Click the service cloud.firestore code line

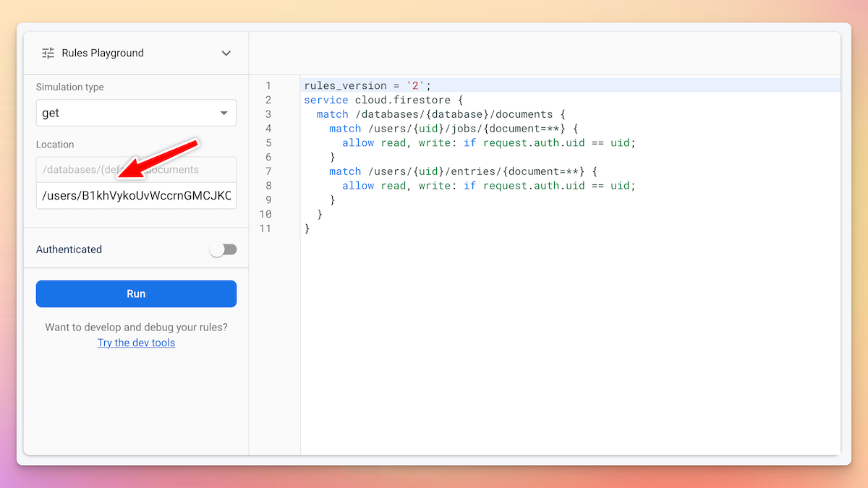[x=383, y=100]
